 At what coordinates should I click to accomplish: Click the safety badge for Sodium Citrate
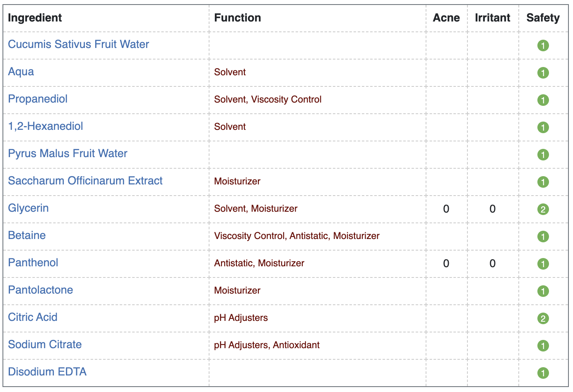pos(543,346)
